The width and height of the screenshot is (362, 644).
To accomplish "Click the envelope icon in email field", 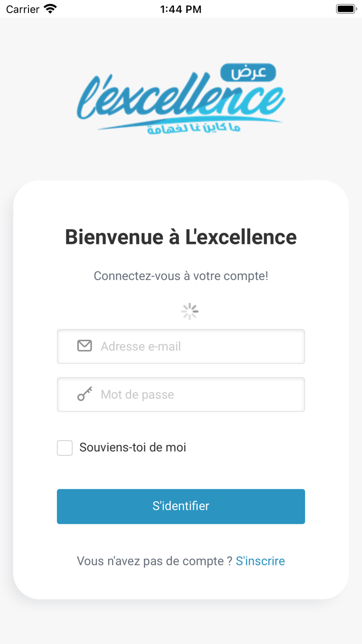I will pos(84,346).
